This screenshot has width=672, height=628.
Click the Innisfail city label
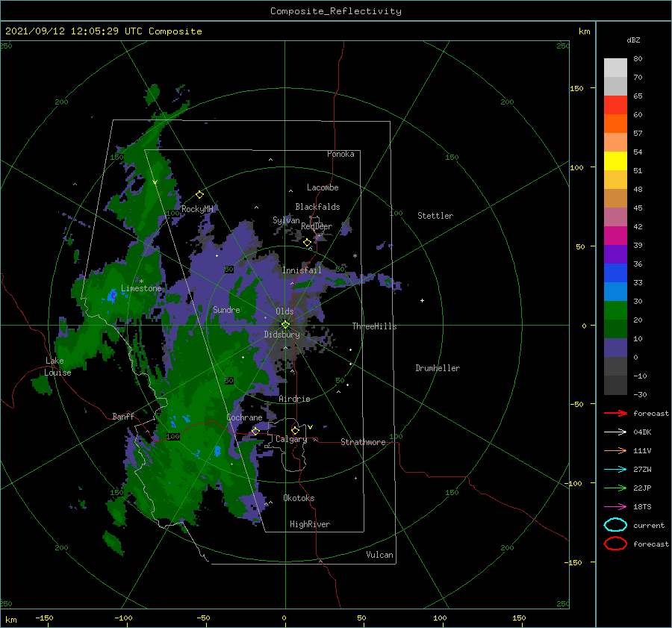click(302, 270)
